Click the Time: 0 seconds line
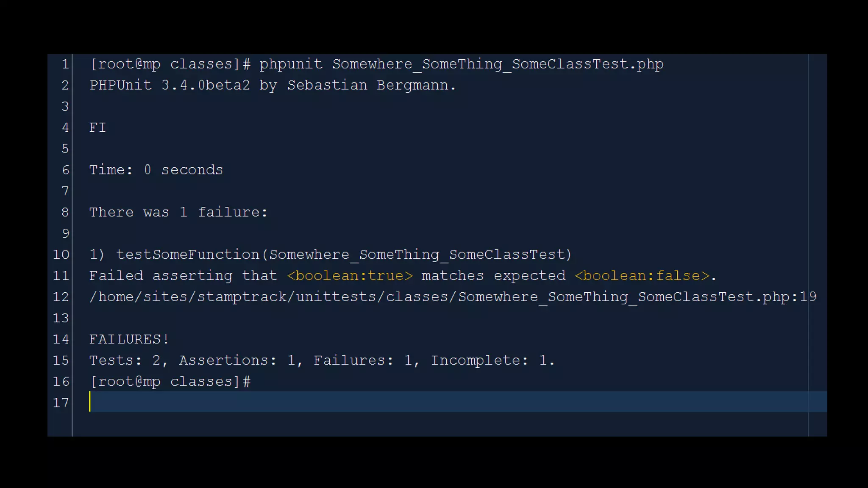 (x=156, y=170)
